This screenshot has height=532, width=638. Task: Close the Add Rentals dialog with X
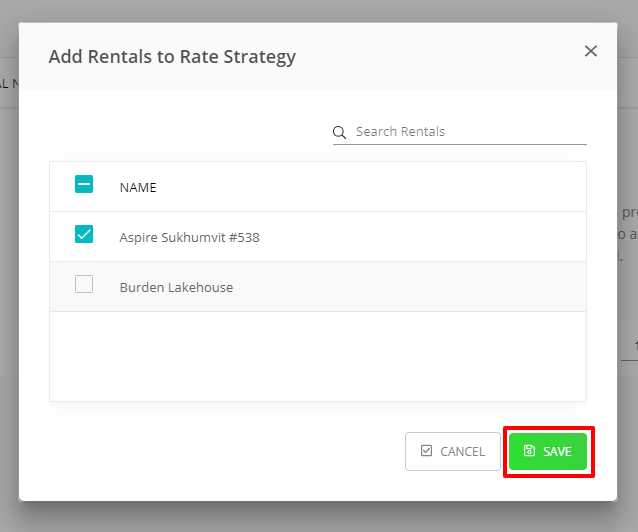tap(590, 51)
